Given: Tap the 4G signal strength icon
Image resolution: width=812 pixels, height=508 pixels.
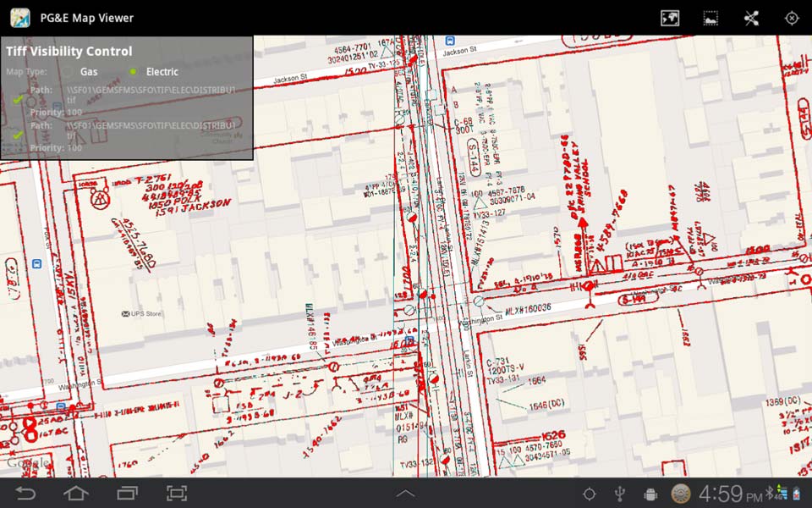Looking at the screenshot, I should 781,493.
